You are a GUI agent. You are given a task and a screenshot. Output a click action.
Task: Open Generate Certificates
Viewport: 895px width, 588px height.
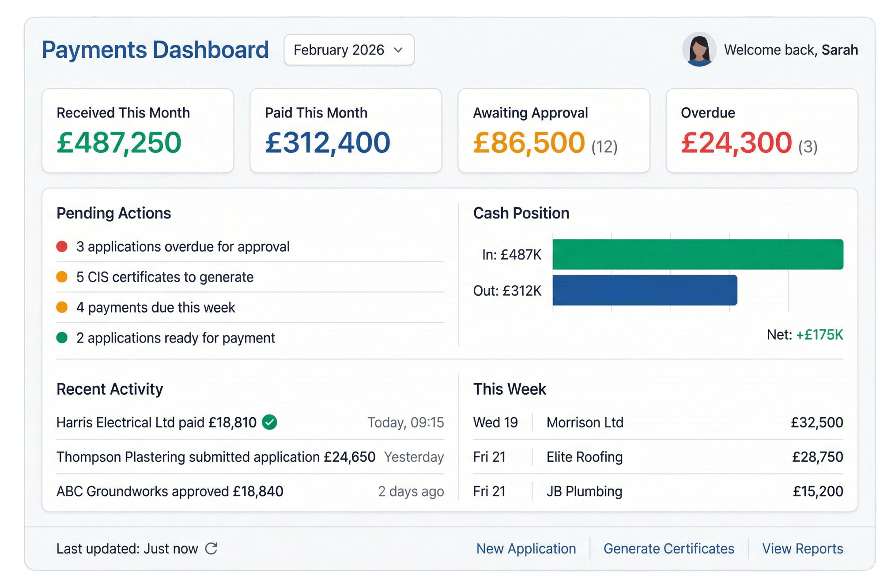(669, 549)
